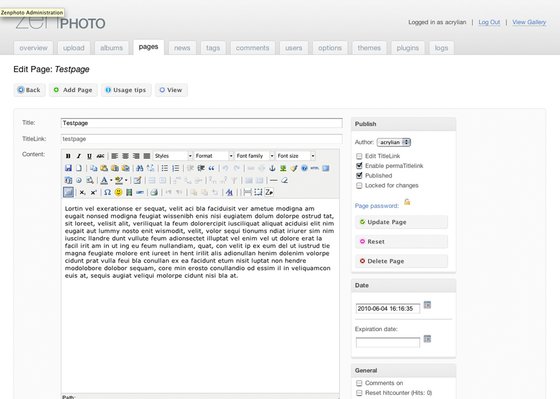The width and height of the screenshot is (560, 399).
Task: Click the subscript icon
Action: click(x=82, y=192)
